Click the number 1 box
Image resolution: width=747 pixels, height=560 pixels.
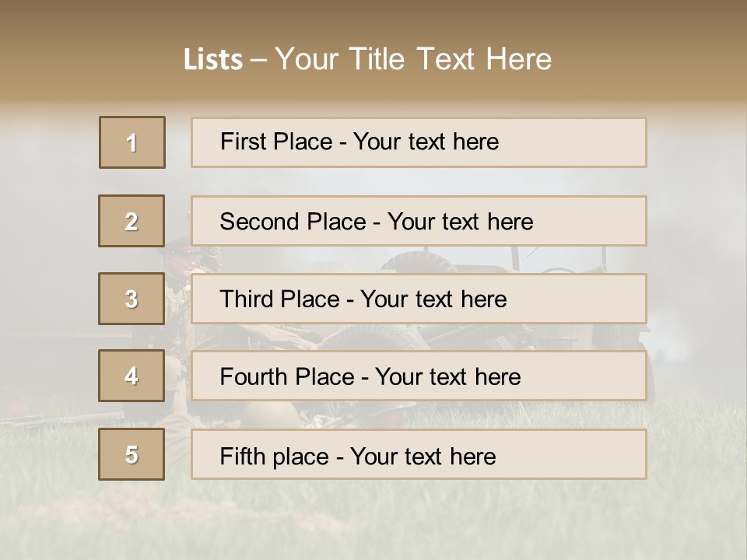click(132, 142)
